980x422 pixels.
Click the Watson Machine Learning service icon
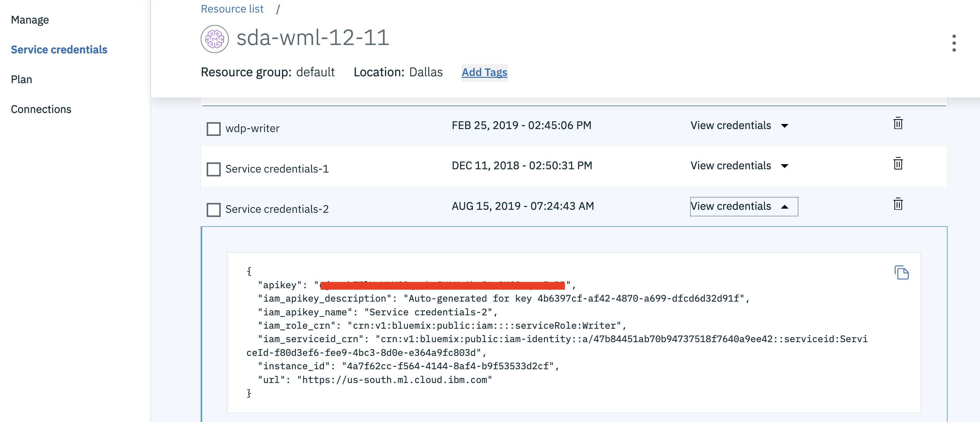(x=214, y=39)
